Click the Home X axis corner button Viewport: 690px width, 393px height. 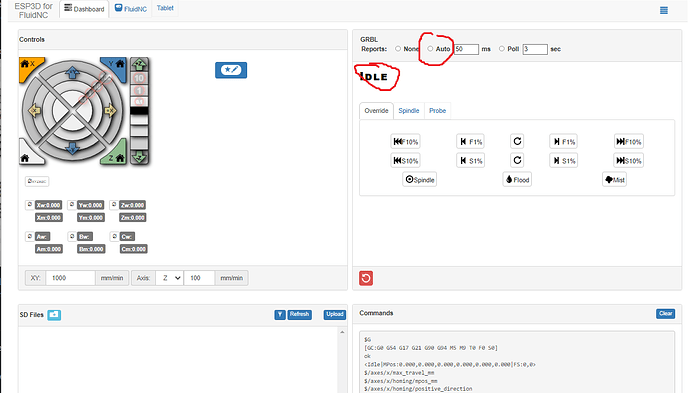(28, 65)
